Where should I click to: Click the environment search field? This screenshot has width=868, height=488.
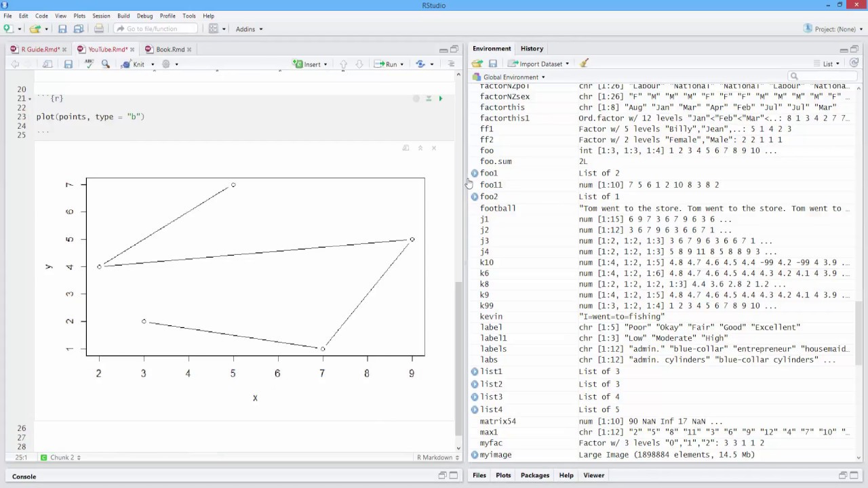click(x=822, y=77)
